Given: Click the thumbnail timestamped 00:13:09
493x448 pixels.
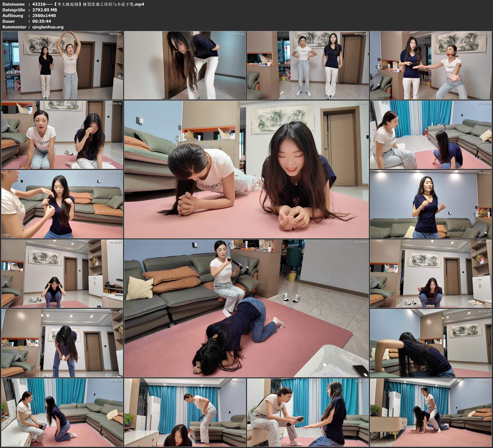Looking at the screenshot, I should tap(431, 135).
